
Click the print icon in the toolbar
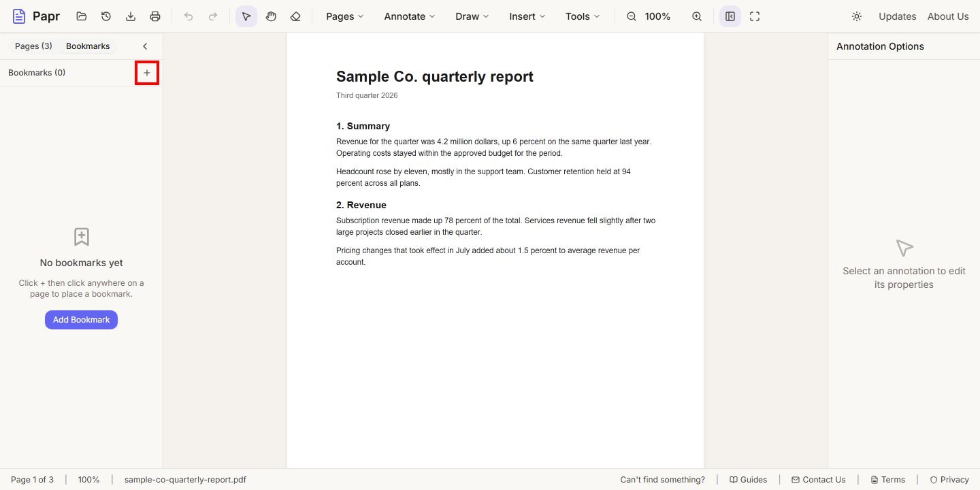click(x=155, y=16)
